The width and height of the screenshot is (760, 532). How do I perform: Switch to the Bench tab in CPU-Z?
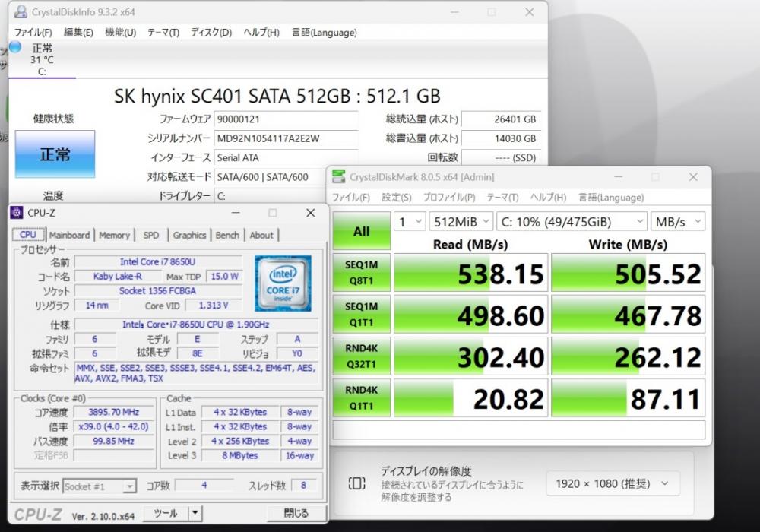[x=227, y=235]
